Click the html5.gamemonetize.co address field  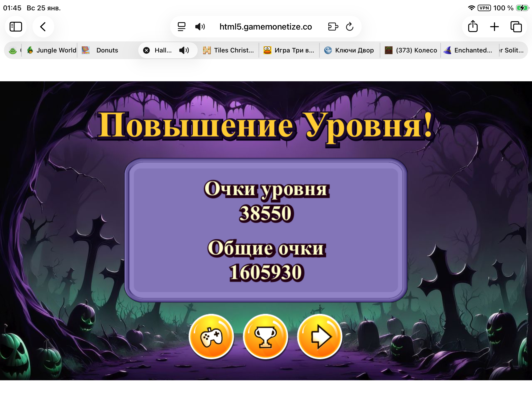(x=266, y=27)
